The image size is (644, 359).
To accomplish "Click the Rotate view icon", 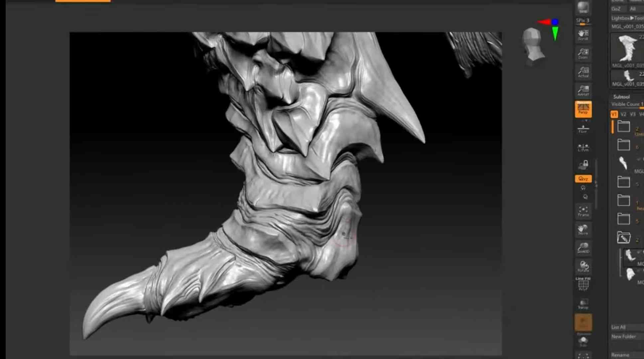I will tap(583, 267).
